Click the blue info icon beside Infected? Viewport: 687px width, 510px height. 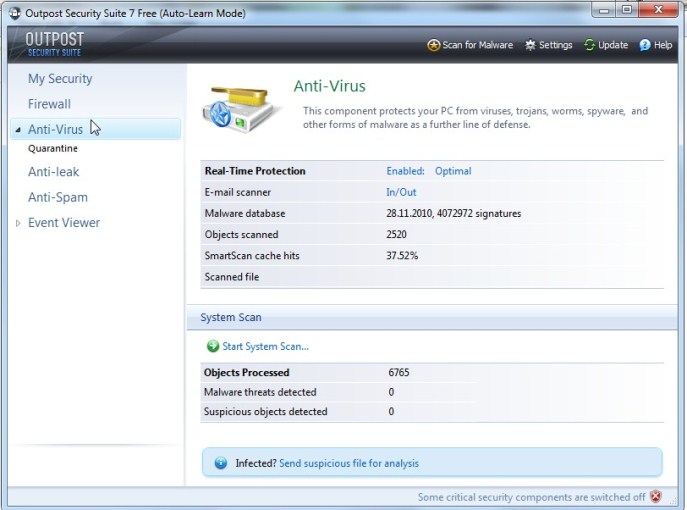point(221,463)
